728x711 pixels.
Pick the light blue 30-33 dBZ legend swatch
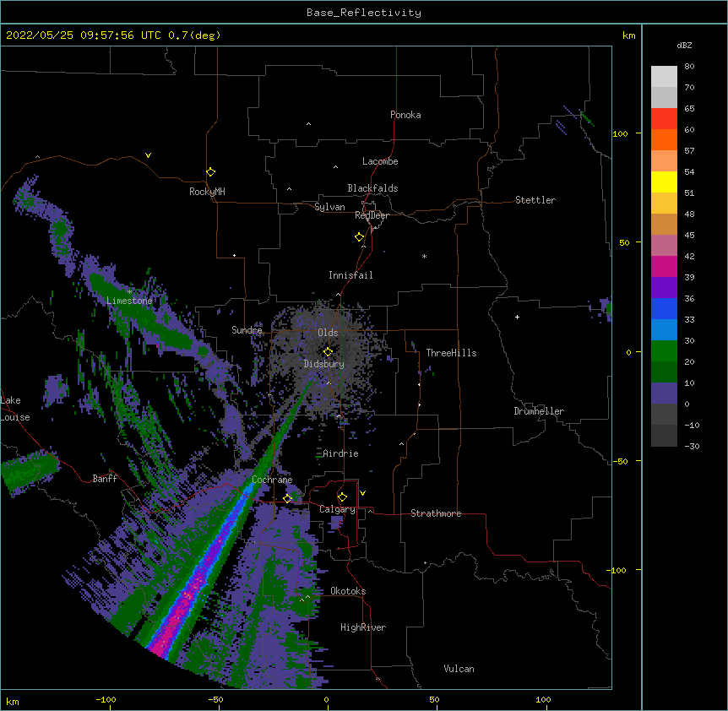664,330
